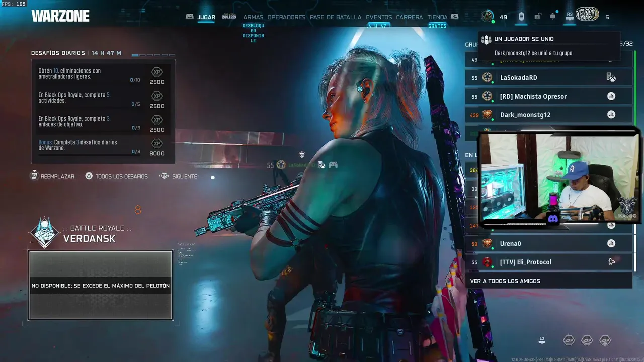Viewport: 644px width, 362px height.
Task: Click the party avatars cluster icon
Action: (x=587, y=15)
